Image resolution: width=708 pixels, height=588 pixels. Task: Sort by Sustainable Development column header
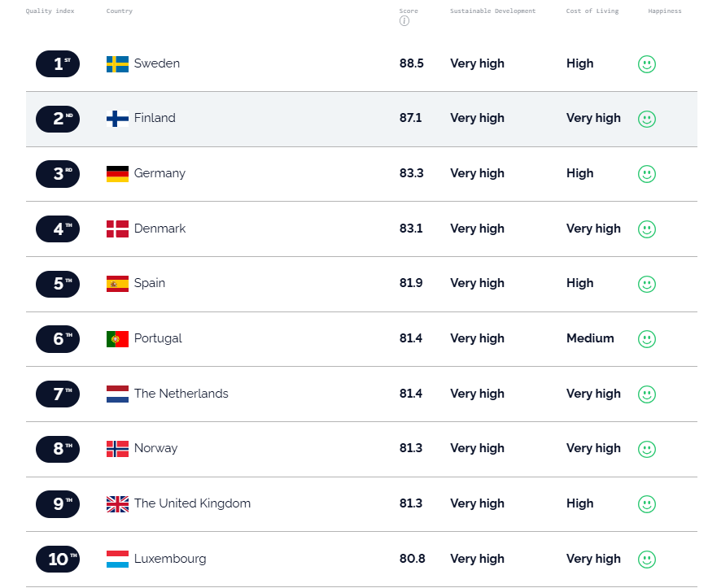click(492, 11)
